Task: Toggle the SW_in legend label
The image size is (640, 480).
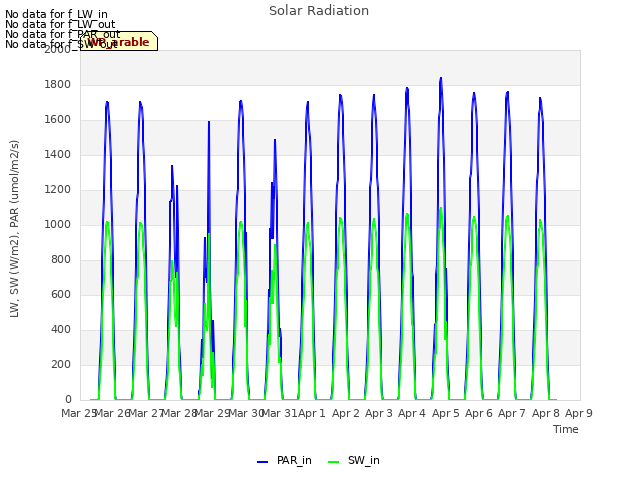Action: pyautogui.click(x=364, y=460)
